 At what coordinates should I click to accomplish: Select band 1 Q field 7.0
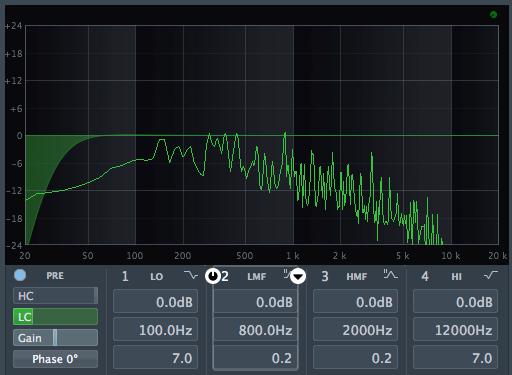(156, 358)
